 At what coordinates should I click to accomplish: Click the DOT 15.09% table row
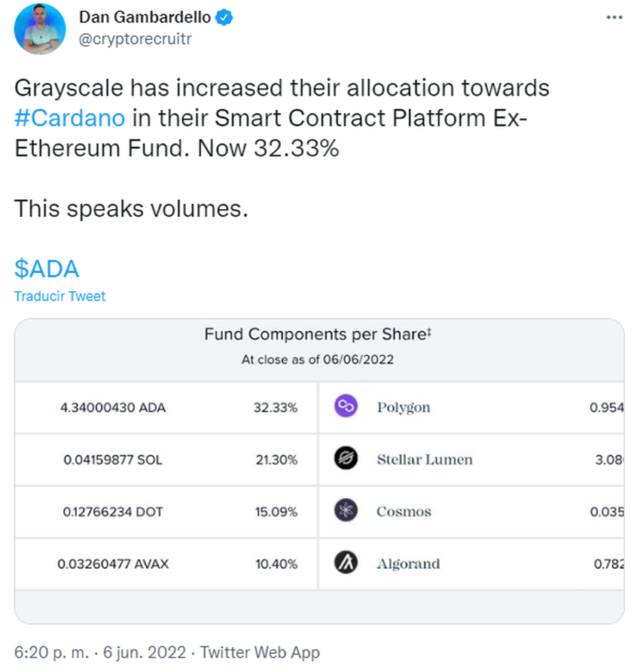pos(166,512)
